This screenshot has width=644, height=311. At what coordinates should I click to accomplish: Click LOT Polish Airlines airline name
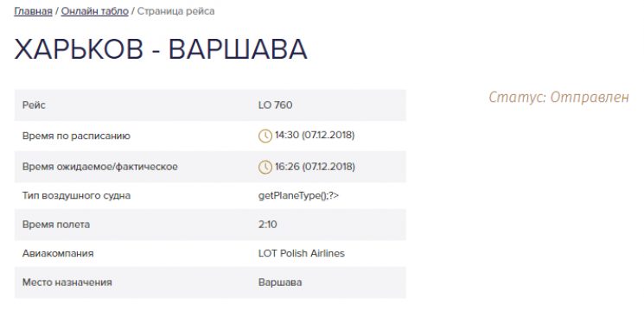click(302, 253)
